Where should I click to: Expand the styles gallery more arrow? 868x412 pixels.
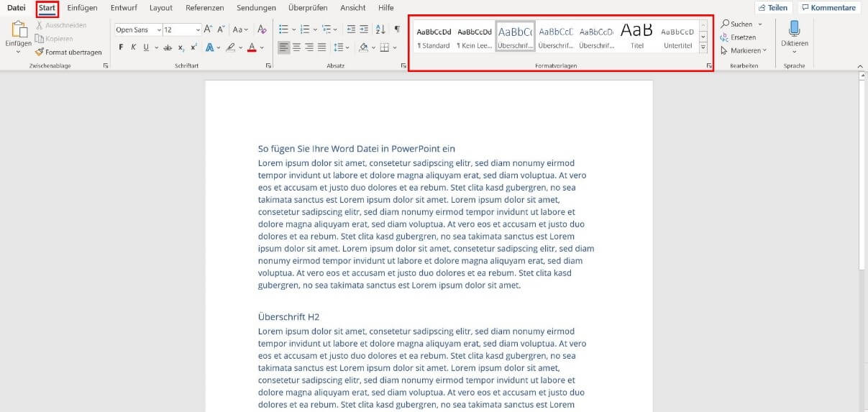coord(703,48)
